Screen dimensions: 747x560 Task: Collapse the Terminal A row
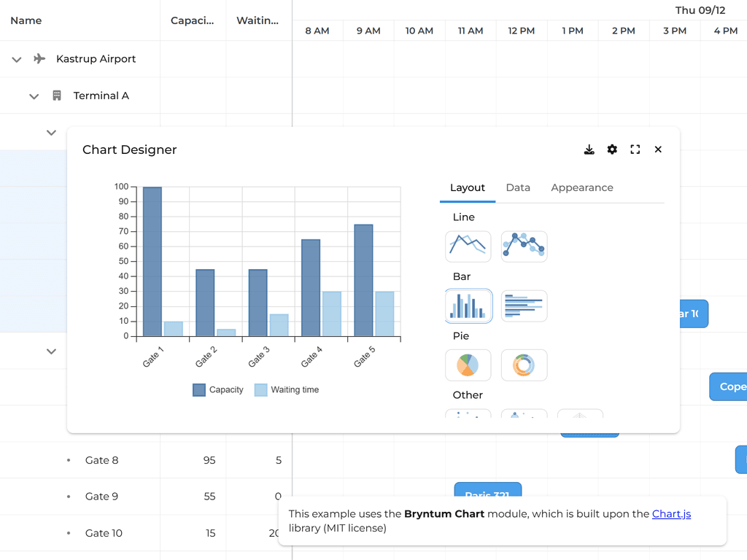pos(34,96)
